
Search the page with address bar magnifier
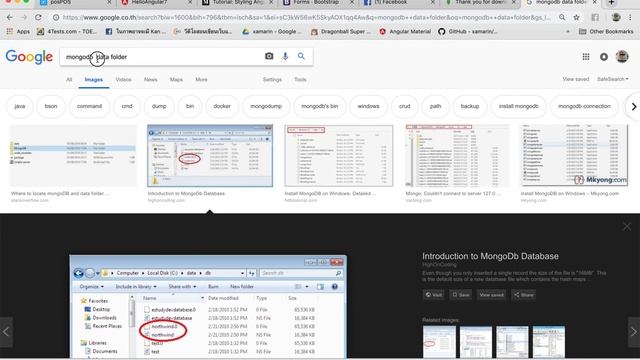[x=562, y=18]
